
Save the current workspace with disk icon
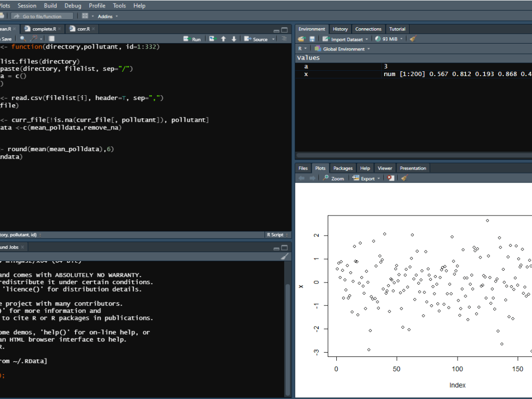(x=311, y=39)
